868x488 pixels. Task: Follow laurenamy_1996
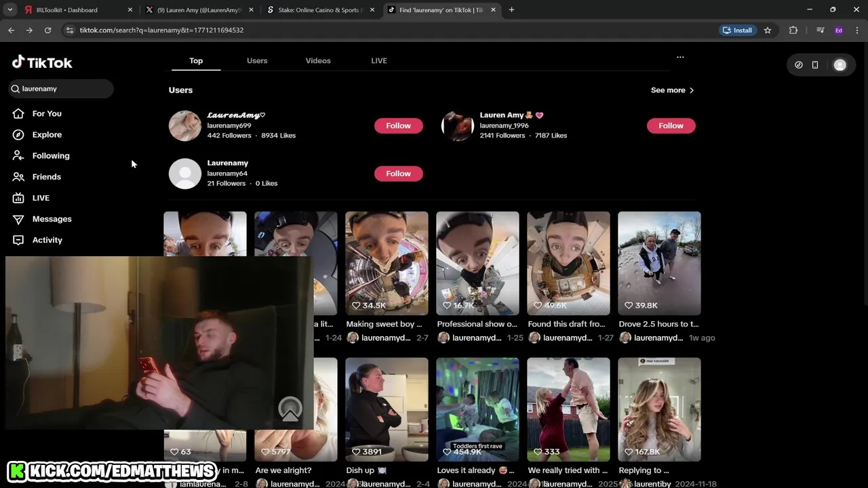(x=671, y=125)
